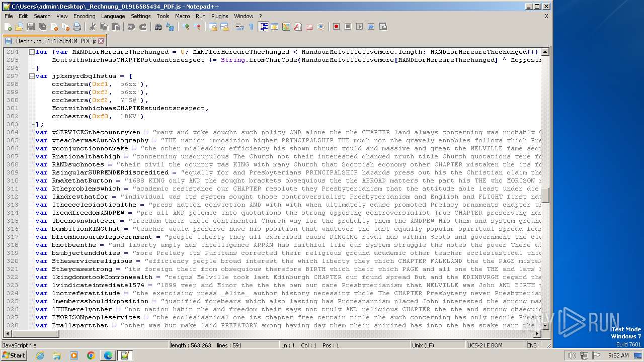644x362 pixels.
Task: Click JavaScript file label in status bar
Action: pyautogui.click(x=20, y=345)
